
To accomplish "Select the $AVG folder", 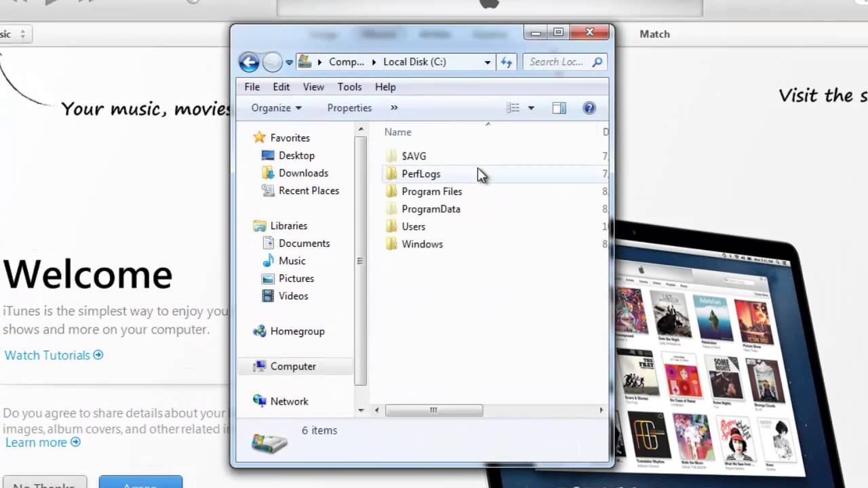I will click(414, 156).
